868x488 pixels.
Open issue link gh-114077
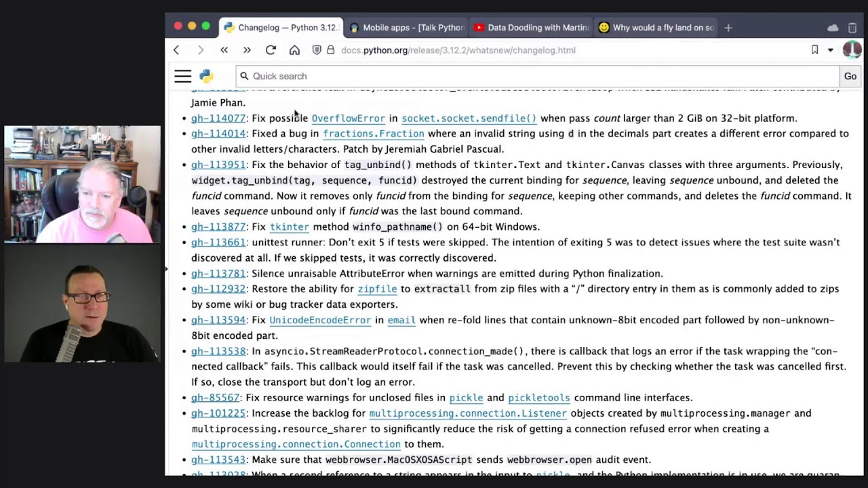point(218,118)
